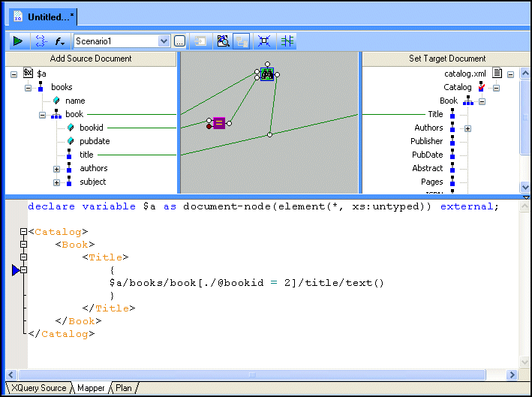Open the Scenario1 dropdown
The image size is (532, 397).
pos(164,41)
